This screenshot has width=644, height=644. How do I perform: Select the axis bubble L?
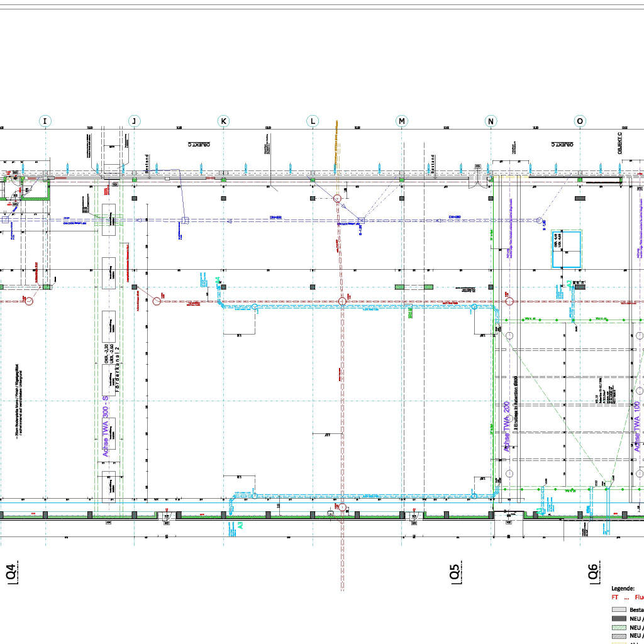(313, 121)
